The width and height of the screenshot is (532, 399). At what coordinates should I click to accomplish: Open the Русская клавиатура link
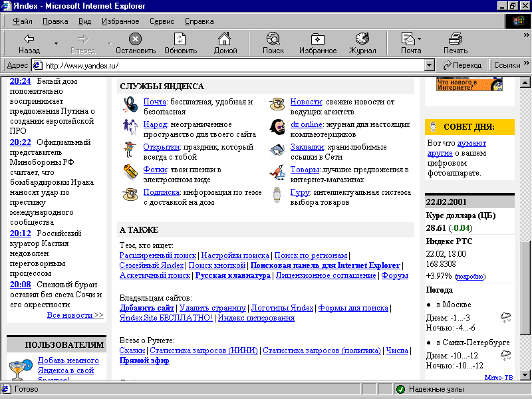[233, 275]
